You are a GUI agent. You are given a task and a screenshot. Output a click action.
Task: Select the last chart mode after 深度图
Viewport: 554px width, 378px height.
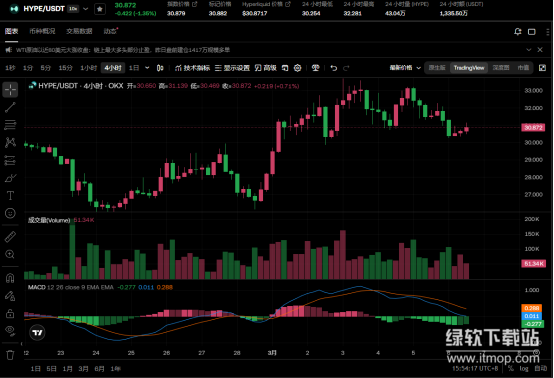(523, 68)
